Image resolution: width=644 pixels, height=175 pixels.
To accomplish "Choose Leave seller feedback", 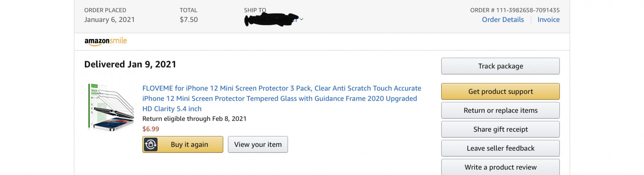I will (500, 148).
